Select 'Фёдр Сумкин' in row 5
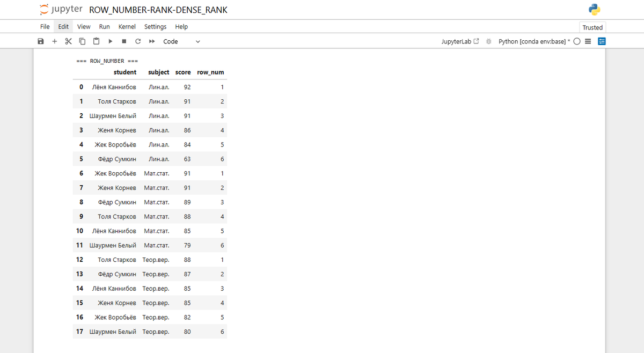Viewport: 644px width, 353px height. click(x=118, y=159)
